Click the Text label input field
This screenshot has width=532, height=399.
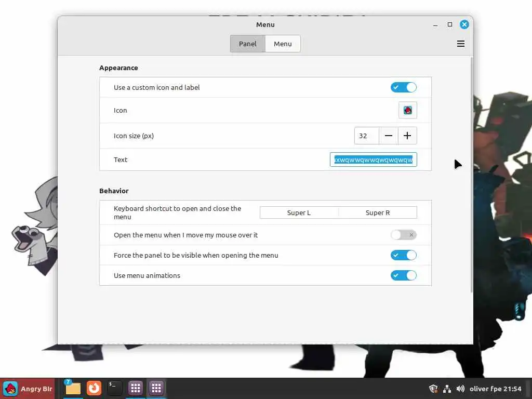pyautogui.click(x=373, y=159)
